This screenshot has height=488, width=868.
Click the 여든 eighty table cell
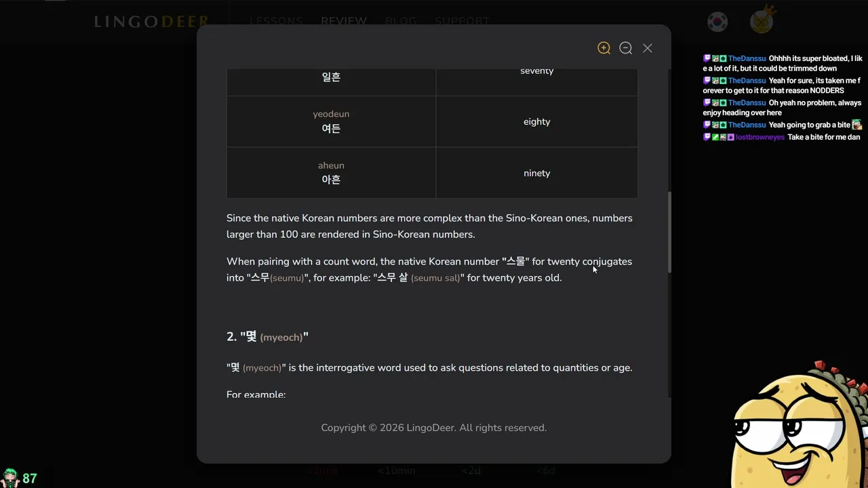[331, 122]
